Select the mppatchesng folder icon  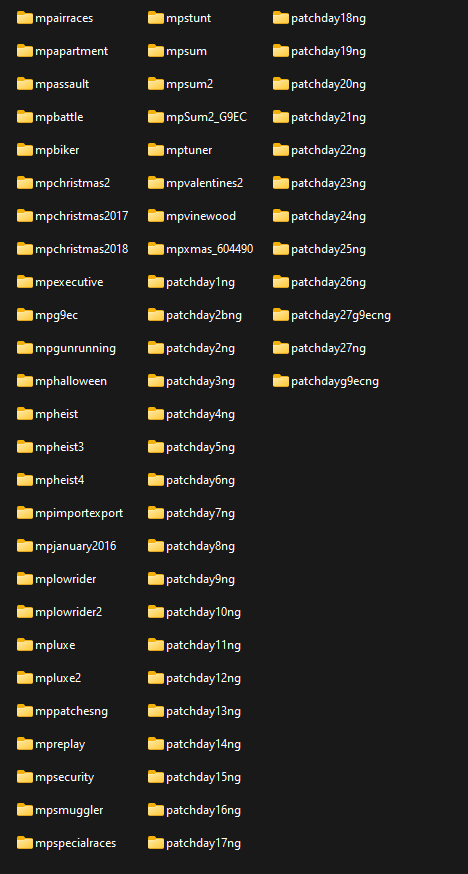(x=25, y=711)
